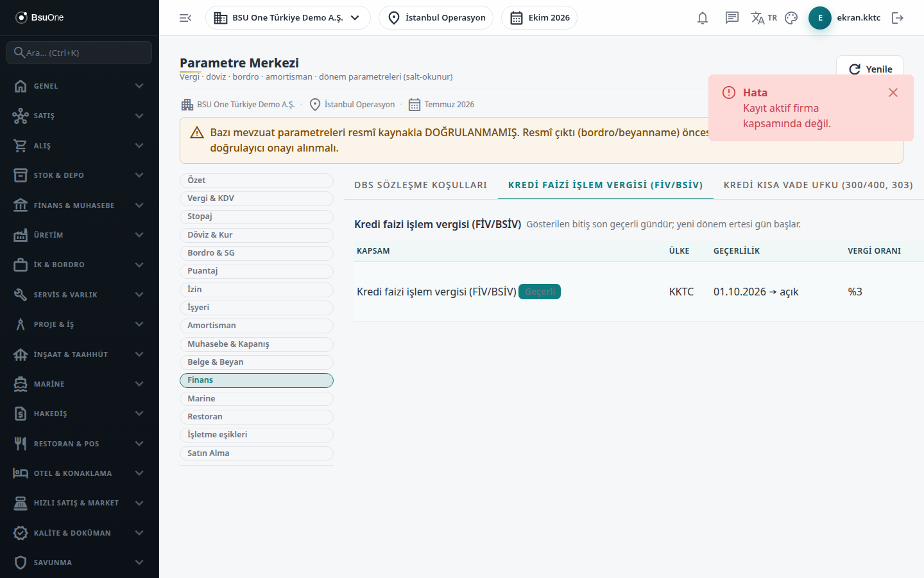Switch to the DBS SÖZLEŞME KOŞULLARI tab

click(421, 185)
